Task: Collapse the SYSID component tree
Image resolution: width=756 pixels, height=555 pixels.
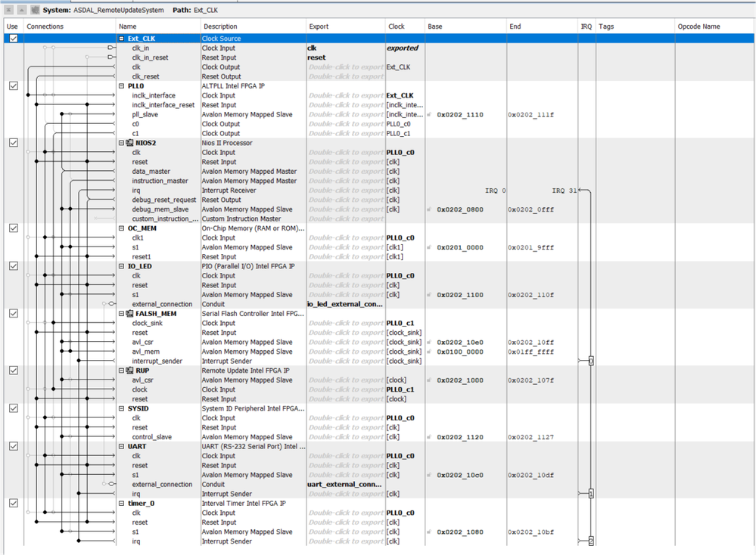Action: pyautogui.click(x=122, y=408)
